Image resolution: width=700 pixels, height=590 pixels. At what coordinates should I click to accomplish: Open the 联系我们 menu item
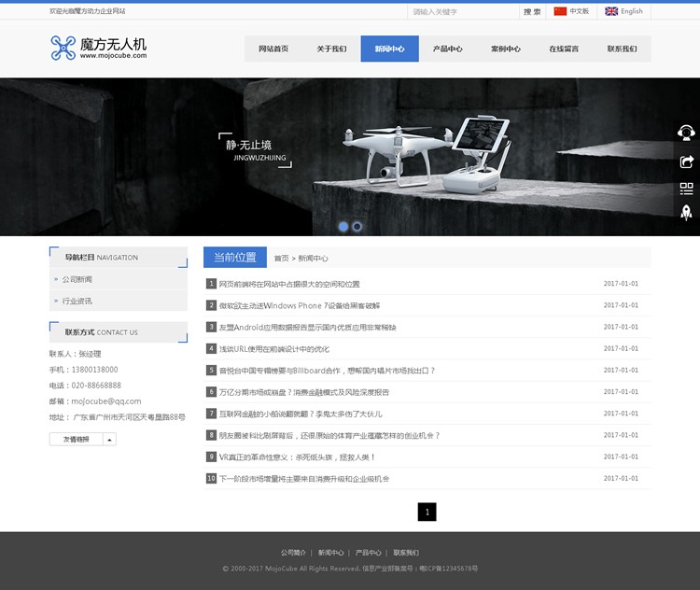[x=622, y=49]
